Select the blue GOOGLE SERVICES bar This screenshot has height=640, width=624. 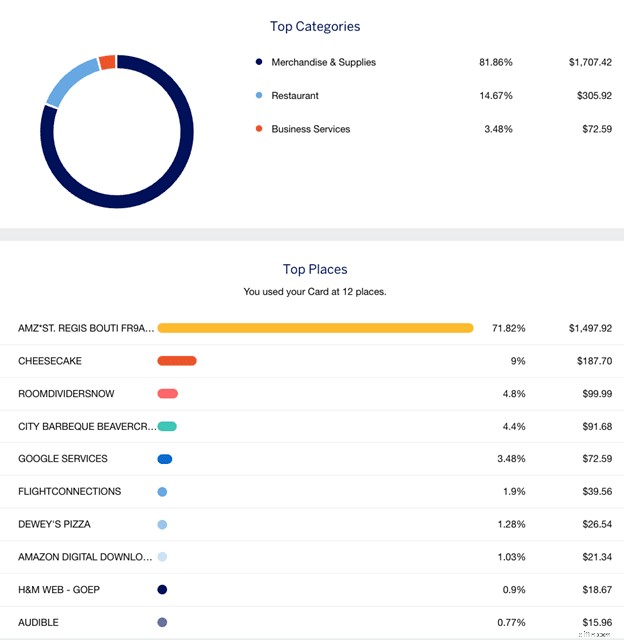[x=165, y=459]
